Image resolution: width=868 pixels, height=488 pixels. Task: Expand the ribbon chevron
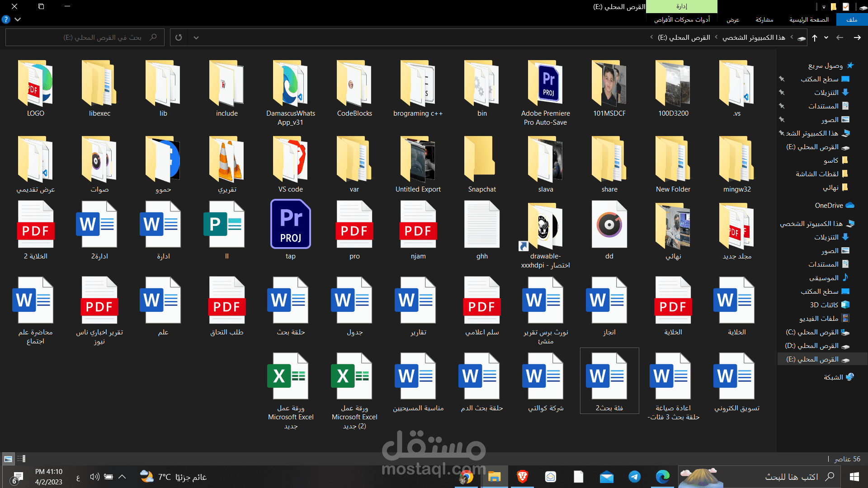[x=18, y=19]
